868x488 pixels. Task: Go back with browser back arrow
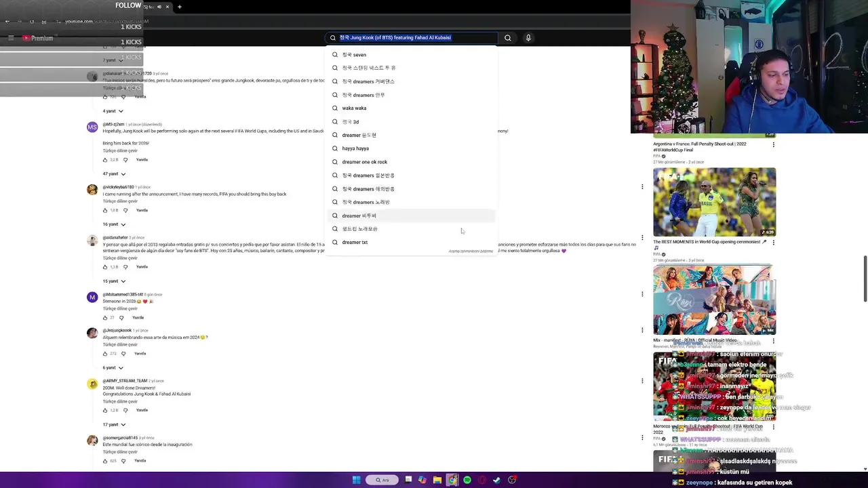tap(7, 22)
